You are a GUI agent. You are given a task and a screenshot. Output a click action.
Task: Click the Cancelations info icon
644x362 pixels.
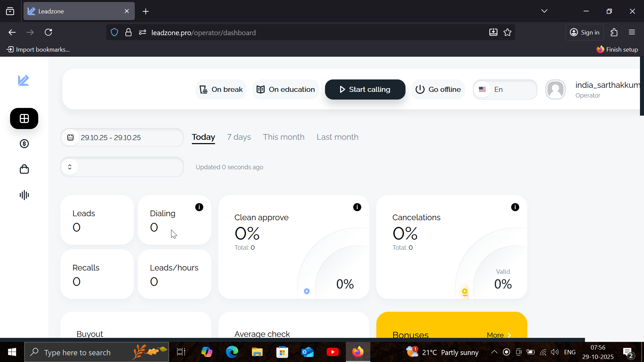click(x=515, y=207)
